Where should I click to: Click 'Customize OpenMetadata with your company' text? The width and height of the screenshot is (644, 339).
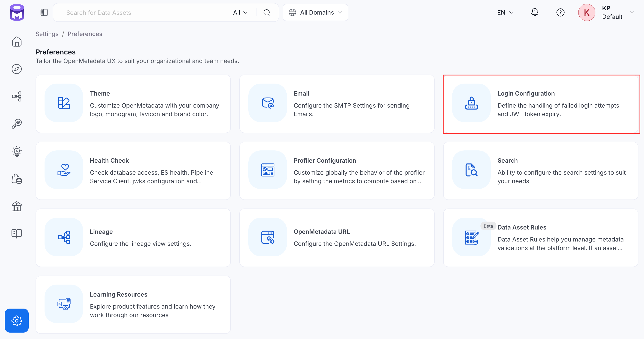pos(154,109)
